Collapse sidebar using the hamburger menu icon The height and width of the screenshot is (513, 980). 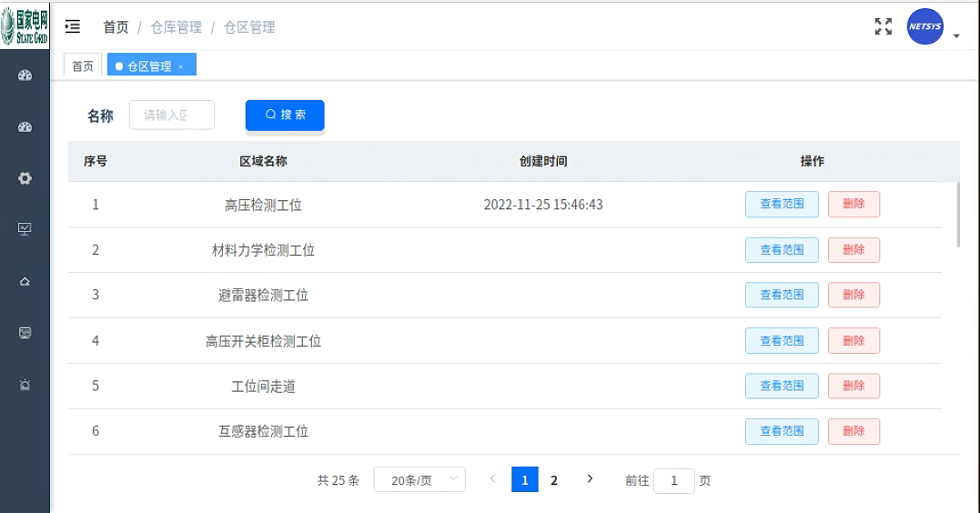73,27
